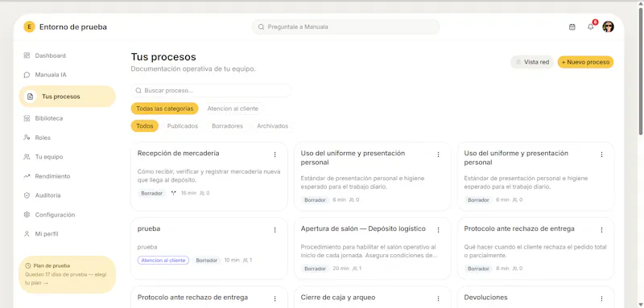Open options for right Protocolo ante rechazo card
This screenshot has width=644, height=308.
[601, 230]
